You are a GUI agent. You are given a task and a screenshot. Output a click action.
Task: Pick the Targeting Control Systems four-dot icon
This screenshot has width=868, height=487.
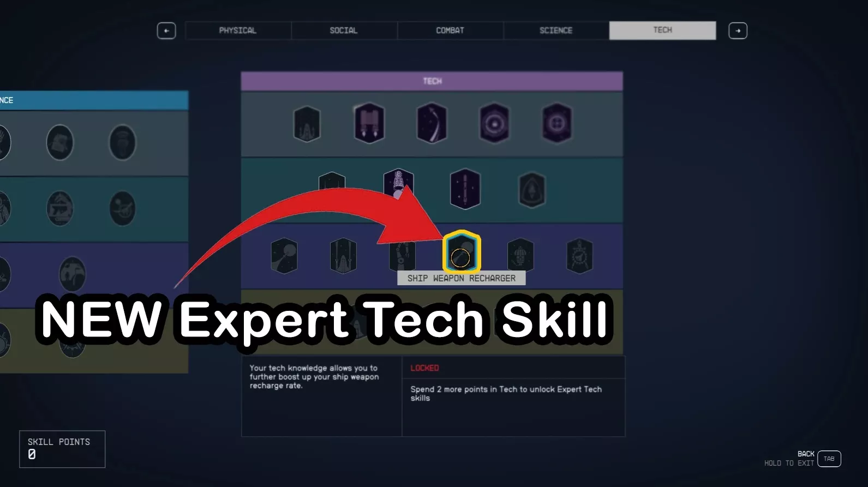(x=557, y=123)
